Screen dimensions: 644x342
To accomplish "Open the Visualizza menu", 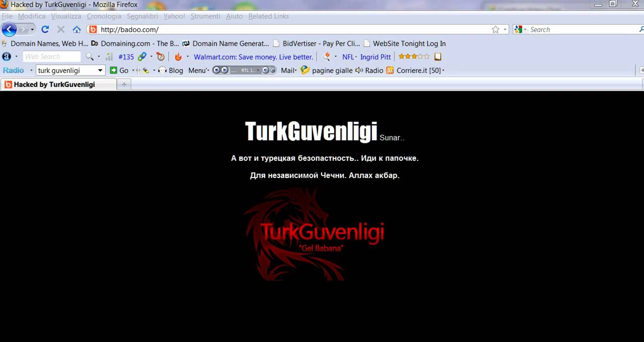I will click(x=66, y=16).
